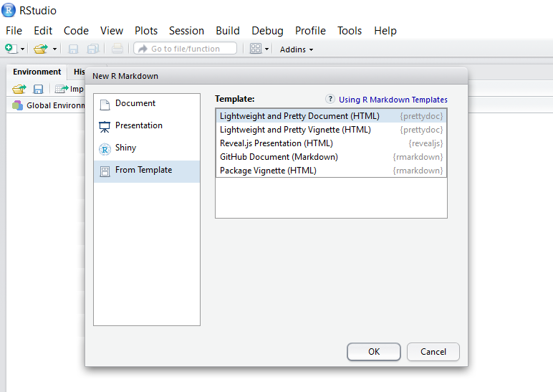Select GitHub Document (Markdown) template
Viewport: 553px width, 392px height.
[x=331, y=157]
